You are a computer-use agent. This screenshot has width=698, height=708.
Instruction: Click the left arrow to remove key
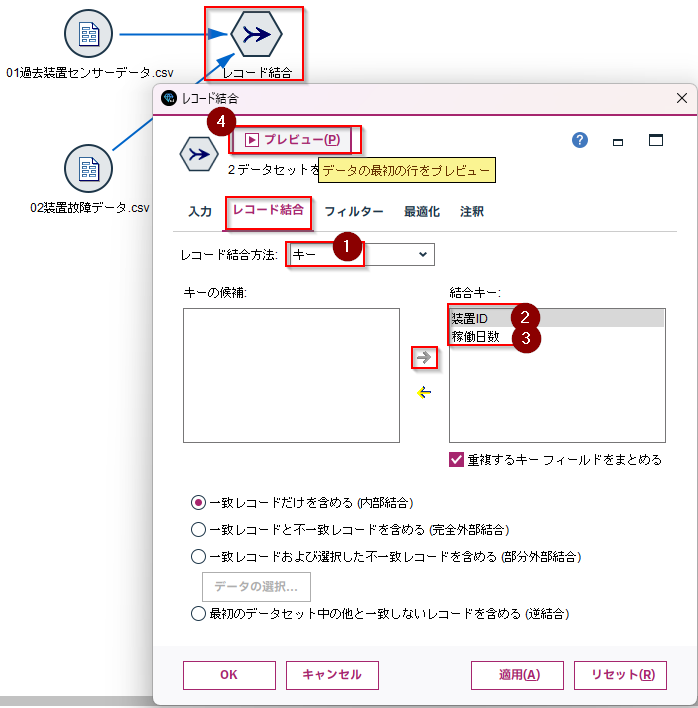(424, 392)
